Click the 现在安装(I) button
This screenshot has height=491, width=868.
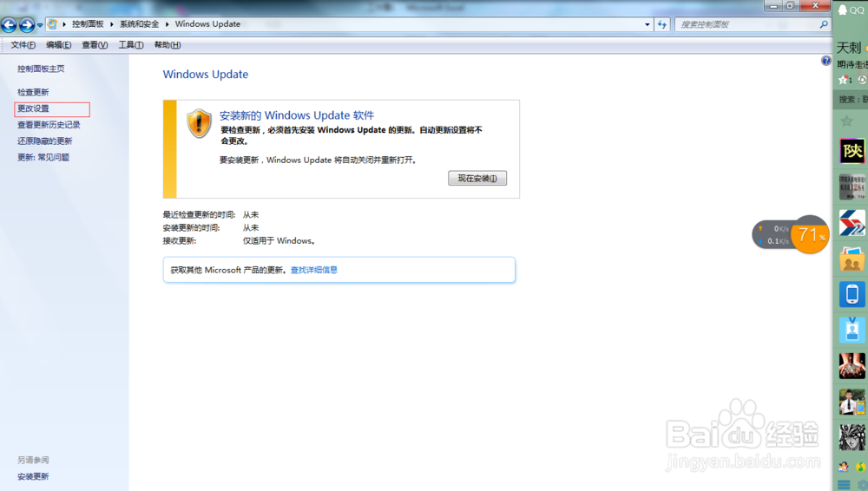pos(477,178)
